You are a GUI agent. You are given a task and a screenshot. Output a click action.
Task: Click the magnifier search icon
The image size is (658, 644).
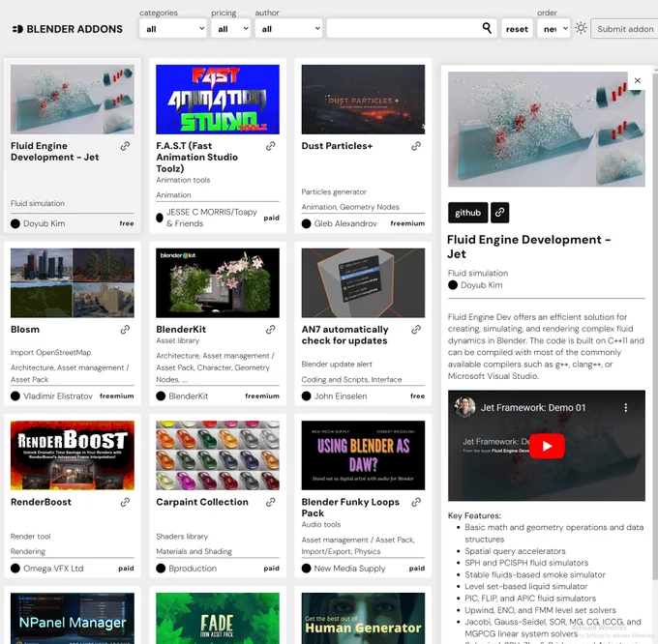click(487, 28)
